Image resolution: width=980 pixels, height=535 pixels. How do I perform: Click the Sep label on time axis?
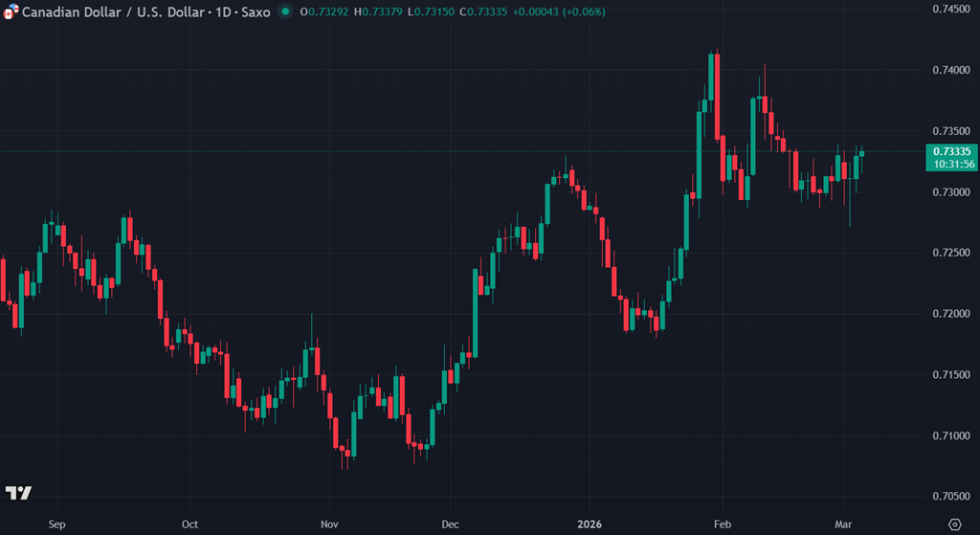[x=56, y=524]
